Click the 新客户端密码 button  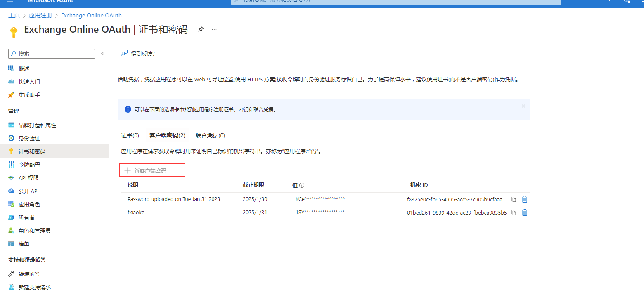[152, 170]
